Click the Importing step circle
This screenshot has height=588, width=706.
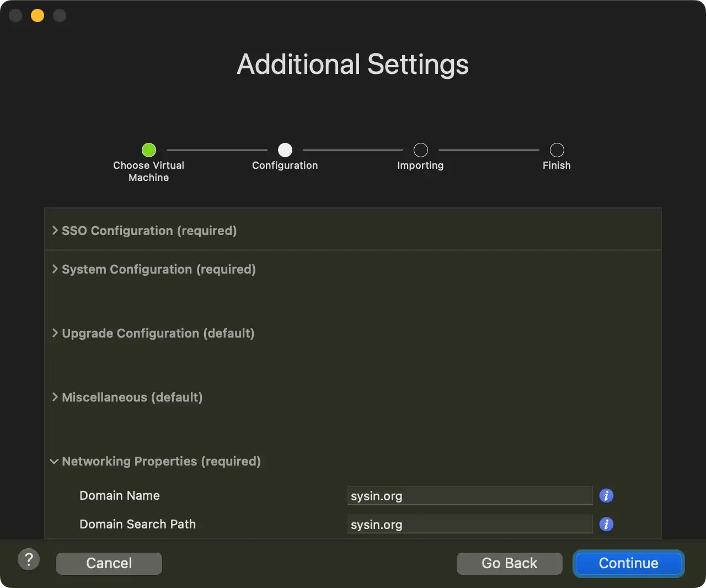click(x=421, y=150)
